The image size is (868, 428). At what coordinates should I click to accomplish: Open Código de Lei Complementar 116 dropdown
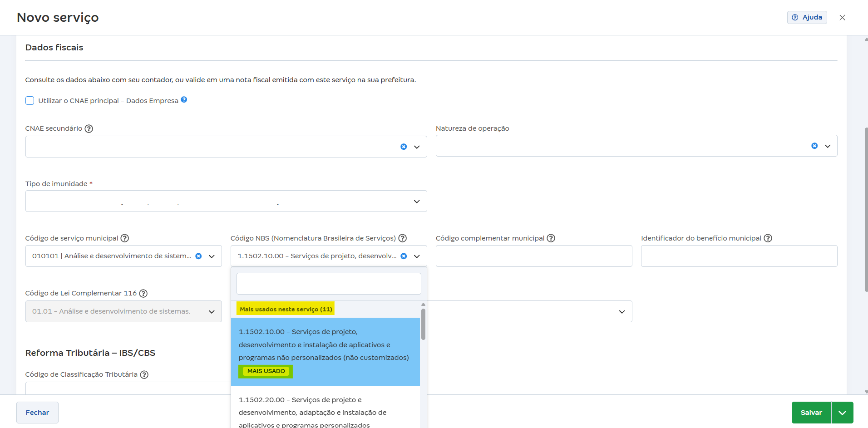click(123, 311)
